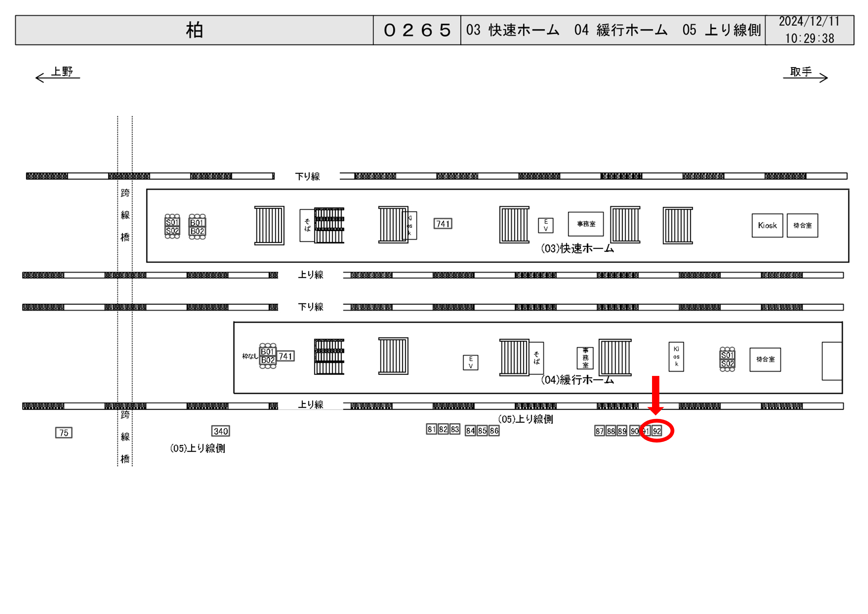The width and height of the screenshot is (868, 614).
Task: Click the EV elevator box on 緩行ホーム
Action: (x=470, y=362)
